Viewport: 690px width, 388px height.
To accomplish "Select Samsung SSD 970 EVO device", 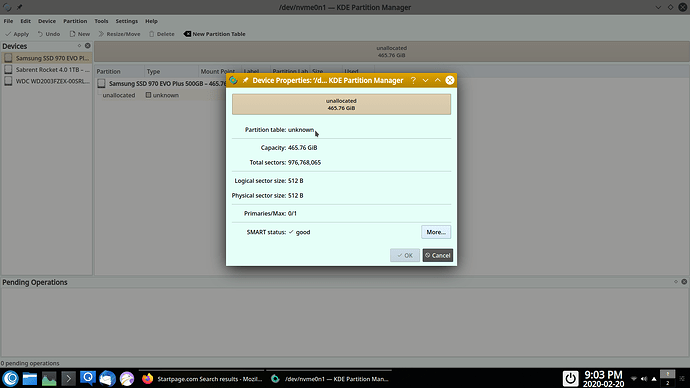I will [x=47, y=58].
